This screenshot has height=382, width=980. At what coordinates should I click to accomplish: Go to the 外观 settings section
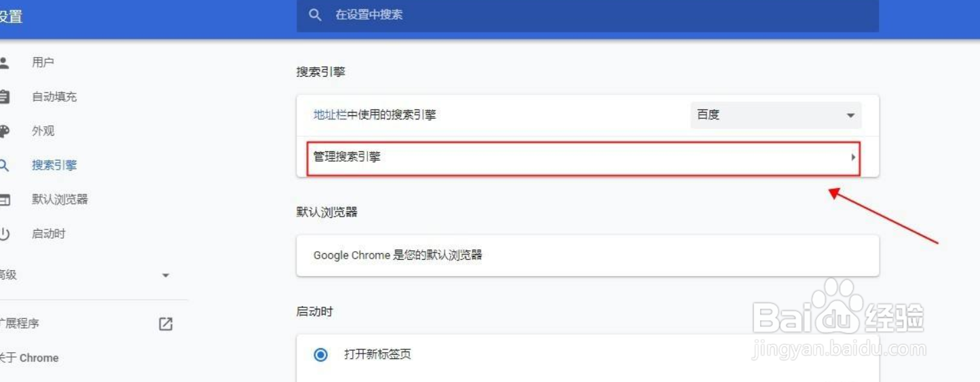(x=43, y=131)
